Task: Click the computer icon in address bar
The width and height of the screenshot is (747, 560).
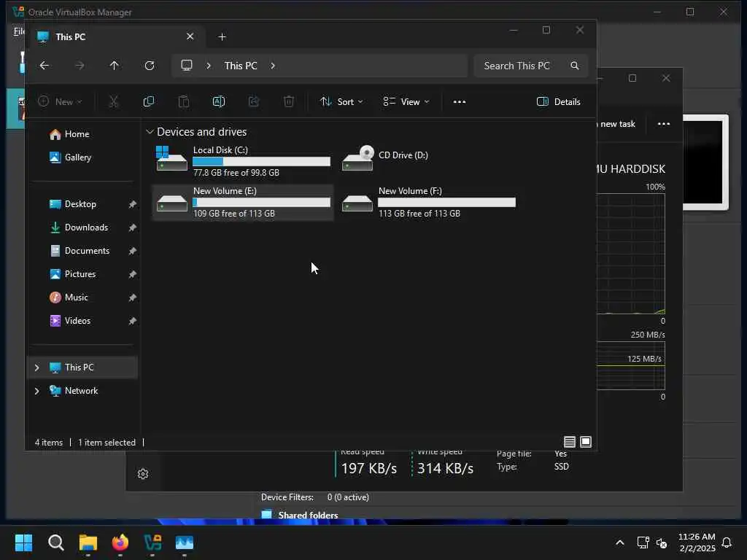Action: pyautogui.click(x=187, y=65)
